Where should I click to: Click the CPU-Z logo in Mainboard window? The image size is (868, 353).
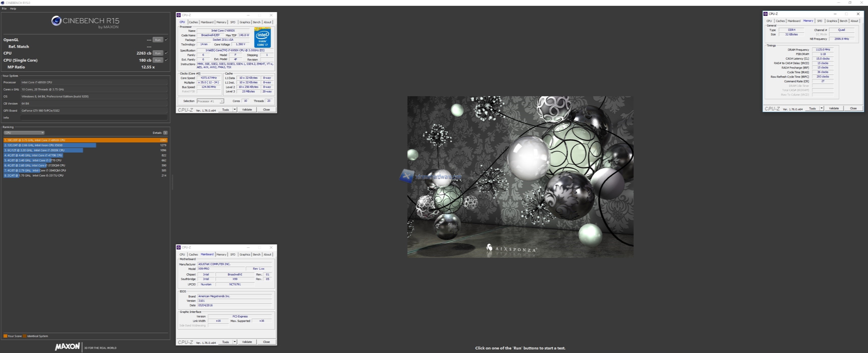tap(186, 342)
